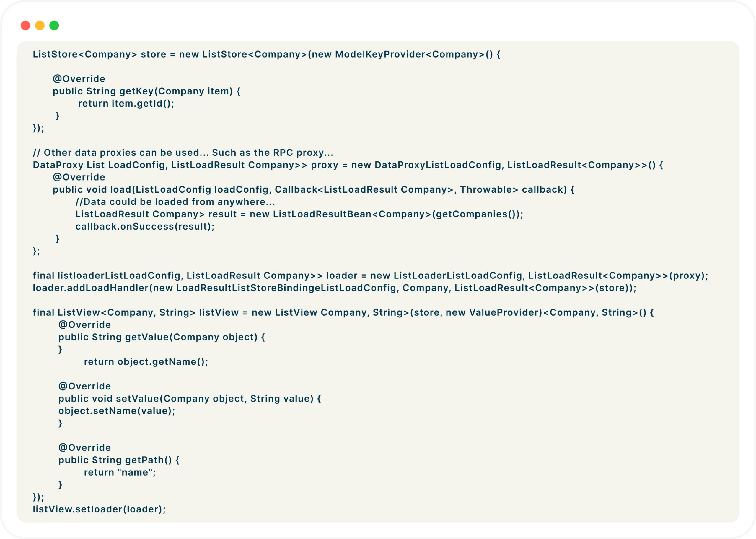Click the 'return item.getId();' statement
The width and height of the screenshot is (756, 539).
[x=126, y=104]
